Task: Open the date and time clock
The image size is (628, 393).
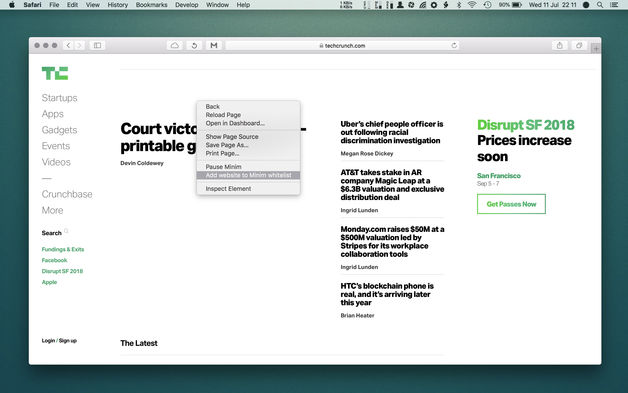Action: [x=552, y=5]
